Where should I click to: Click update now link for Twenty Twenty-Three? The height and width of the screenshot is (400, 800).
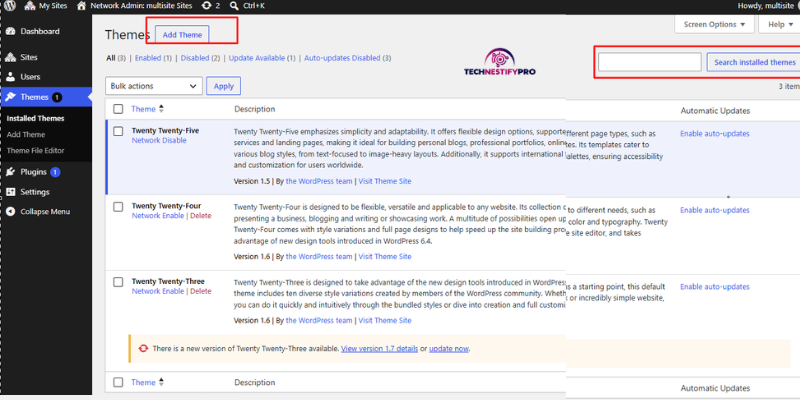[448, 349]
